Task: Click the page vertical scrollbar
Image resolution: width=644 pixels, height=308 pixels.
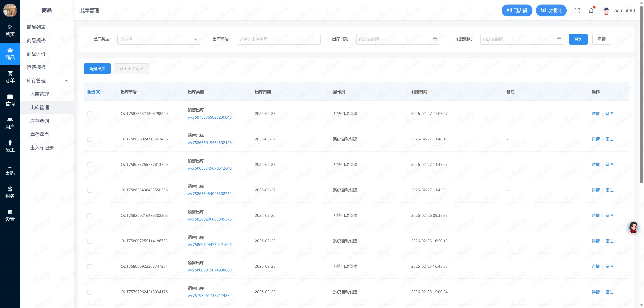Action: click(641, 95)
